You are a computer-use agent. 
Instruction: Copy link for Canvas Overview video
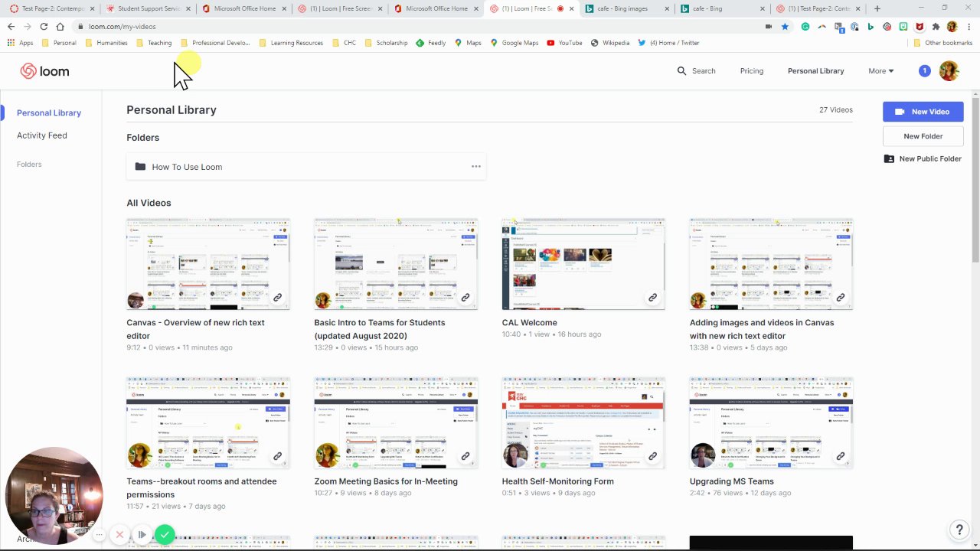coord(277,297)
